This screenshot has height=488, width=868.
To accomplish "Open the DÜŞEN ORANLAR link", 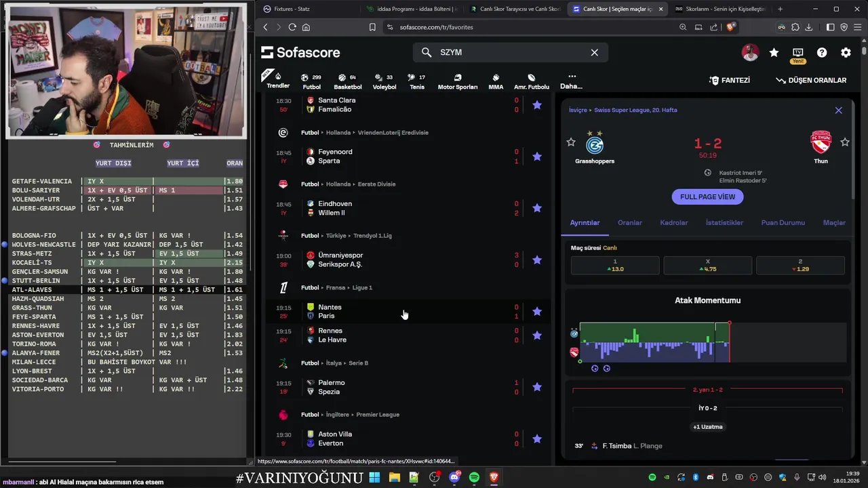I will click(812, 80).
